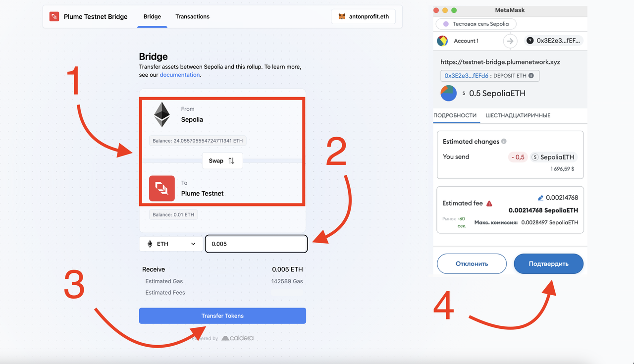Click the 142589 Gas estimate value

pos(287,281)
